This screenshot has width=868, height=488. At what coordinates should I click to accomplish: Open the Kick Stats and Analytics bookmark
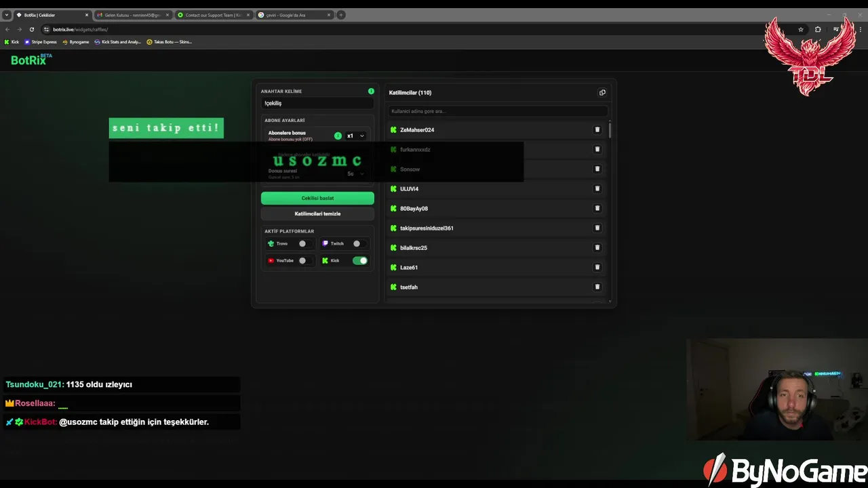point(118,42)
